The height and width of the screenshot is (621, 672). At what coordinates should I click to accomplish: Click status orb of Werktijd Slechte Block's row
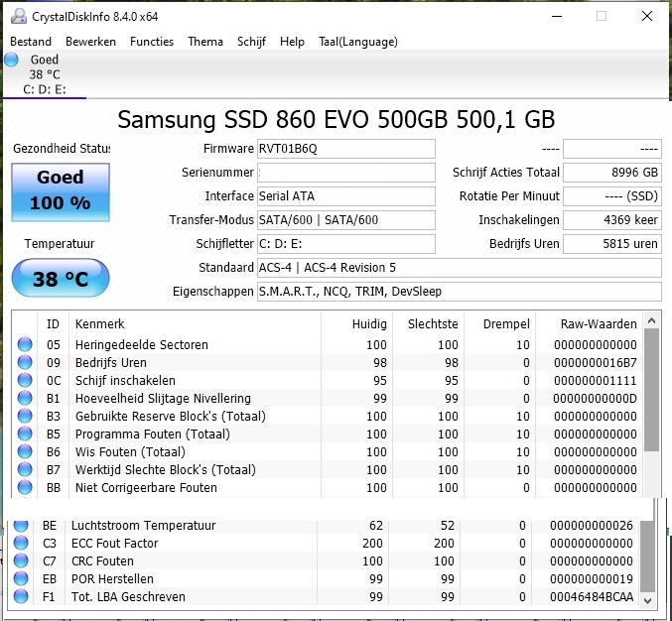[x=25, y=469]
